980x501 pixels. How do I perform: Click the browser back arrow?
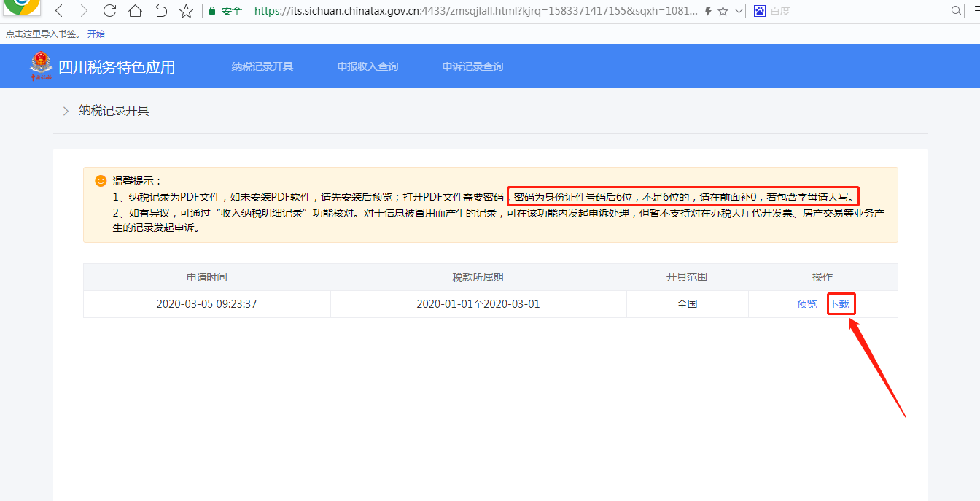click(60, 11)
